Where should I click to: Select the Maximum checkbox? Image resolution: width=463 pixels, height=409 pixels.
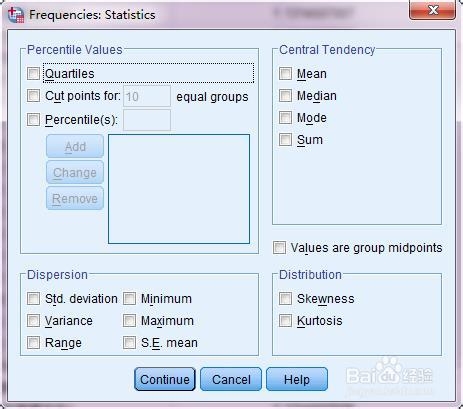click(x=129, y=321)
